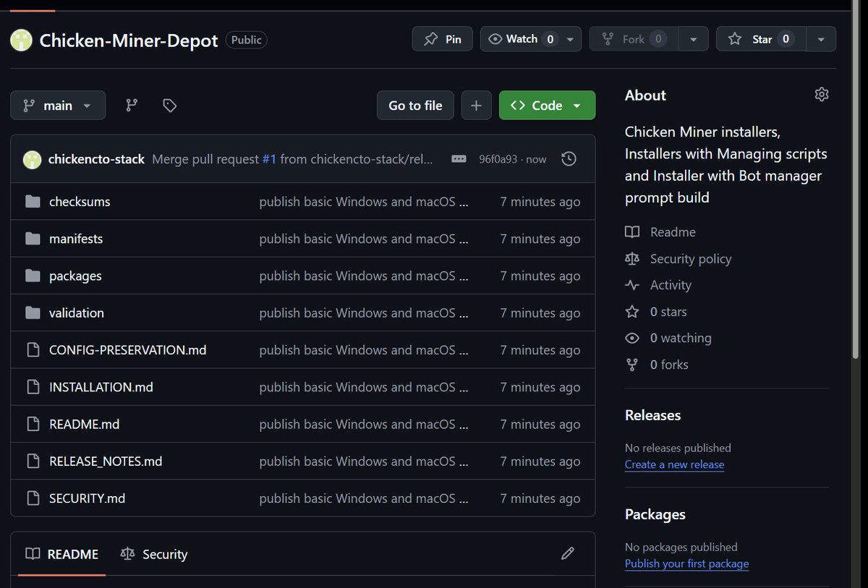This screenshot has height=588, width=868.
Task: Click the Go to file button
Action: point(415,106)
